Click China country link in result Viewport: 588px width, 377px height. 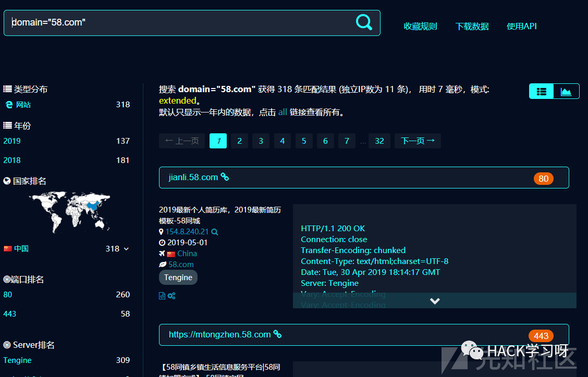point(187,254)
